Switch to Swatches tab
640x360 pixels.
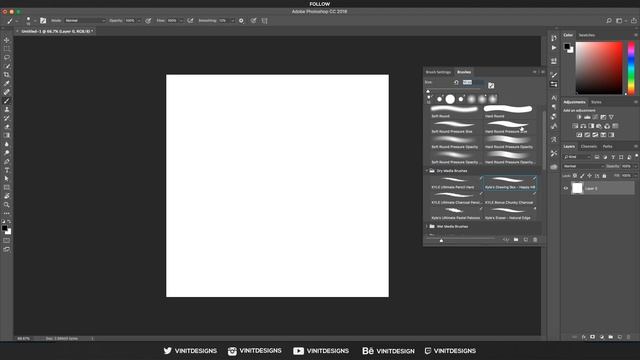tap(587, 35)
